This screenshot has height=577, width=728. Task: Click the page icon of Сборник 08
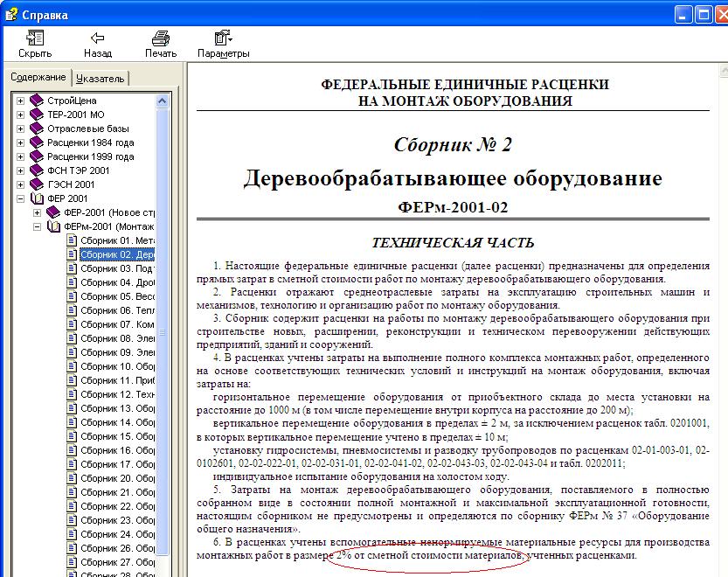72,338
